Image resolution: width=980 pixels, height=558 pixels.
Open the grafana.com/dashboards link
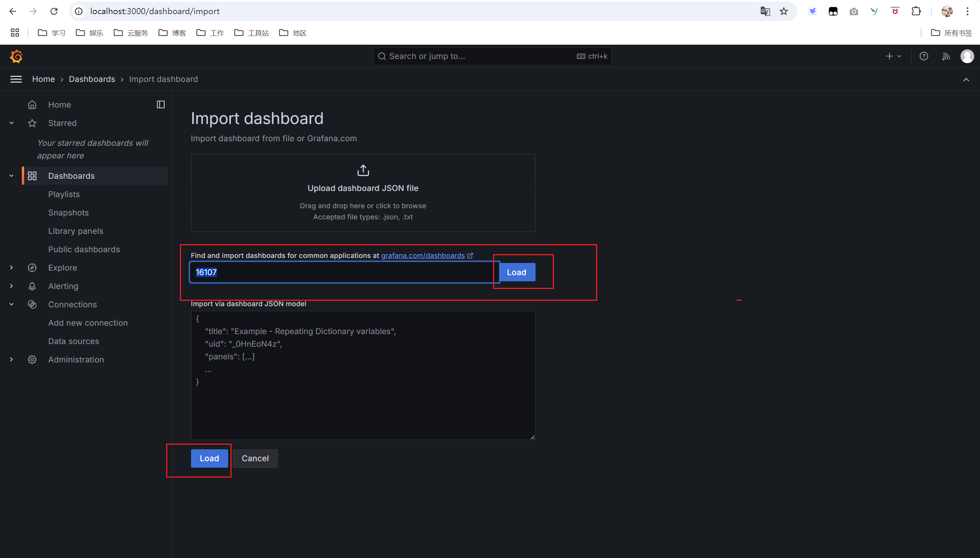[423, 256]
